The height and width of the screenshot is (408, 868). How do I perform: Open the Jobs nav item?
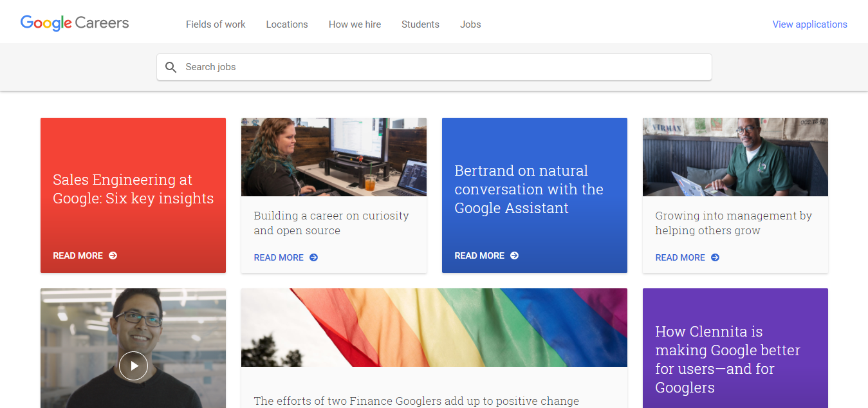(x=470, y=24)
